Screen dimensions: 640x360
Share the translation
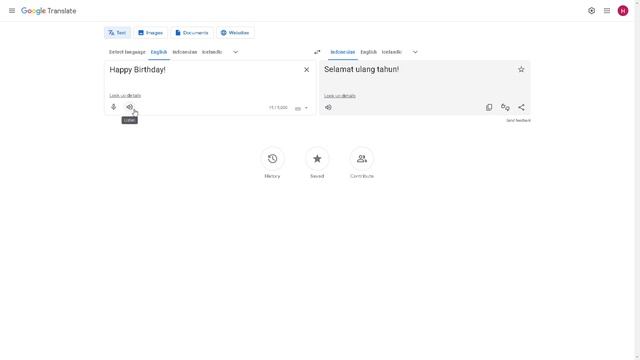[x=521, y=107]
